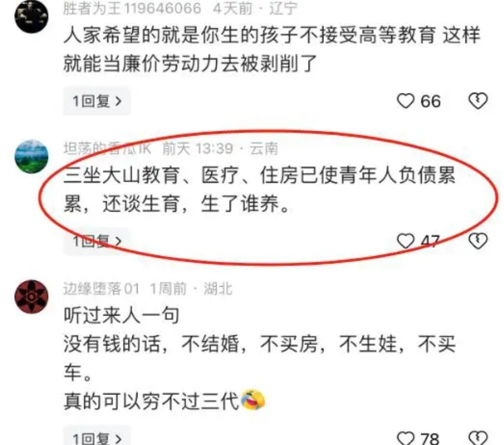Tap the laughing-crying emoji in comment
The height and width of the screenshot is (445, 504).
click(253, 400)
